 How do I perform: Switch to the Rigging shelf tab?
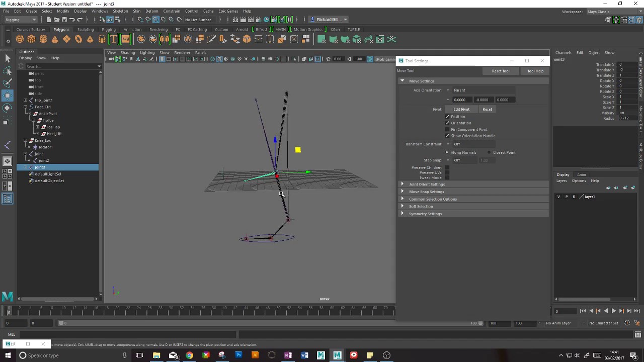[x=109, y=29]
